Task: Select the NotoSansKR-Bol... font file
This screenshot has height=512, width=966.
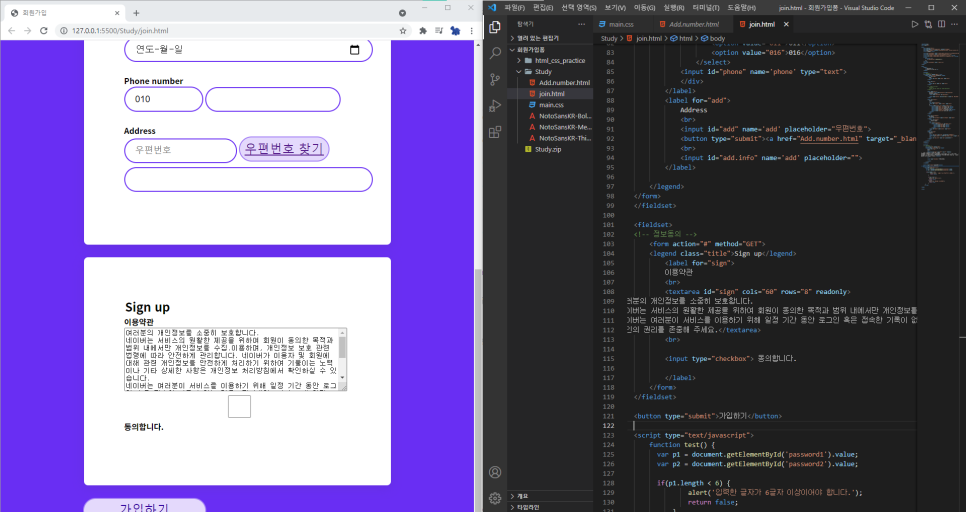Action: coord(564,116)
